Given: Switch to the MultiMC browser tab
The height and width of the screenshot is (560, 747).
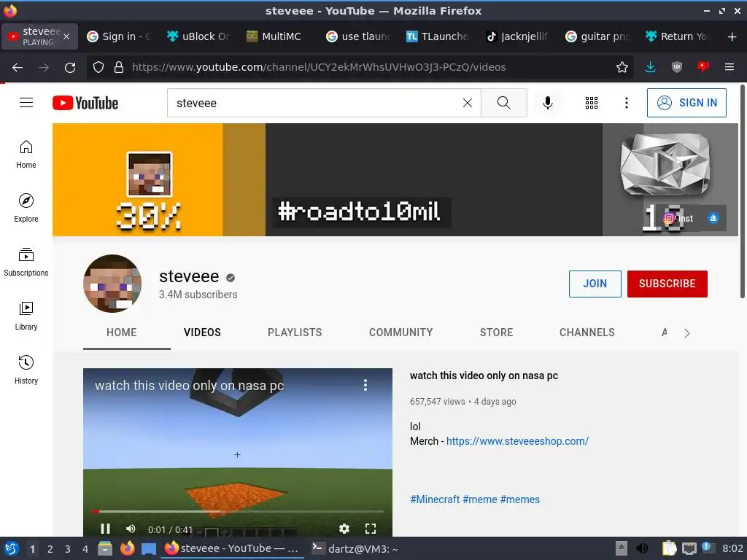Looking at the screenshot, I should point(279,36).
